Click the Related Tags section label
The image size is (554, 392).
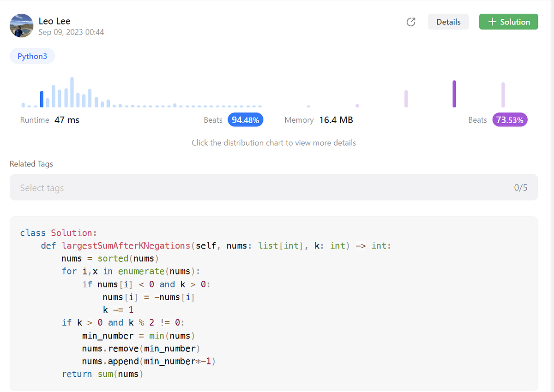(x=31, y=164)
